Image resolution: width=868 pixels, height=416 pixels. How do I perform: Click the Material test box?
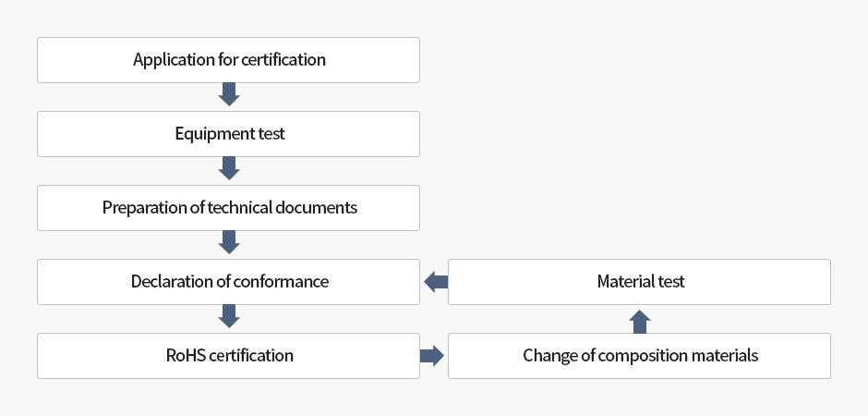639,282
